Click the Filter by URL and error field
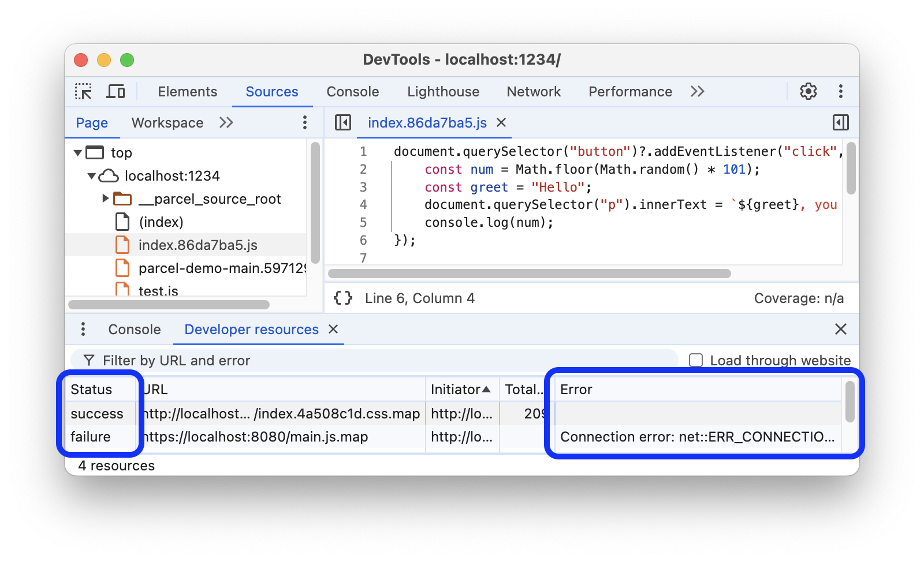 coord(231,360)
